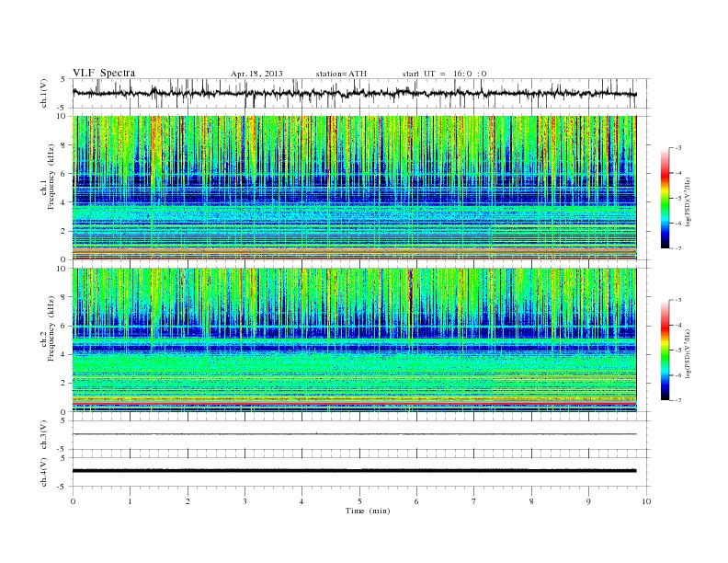Click the "-7" tick on ch.1 color bar

pyautogui.click(x=677, y=248)
